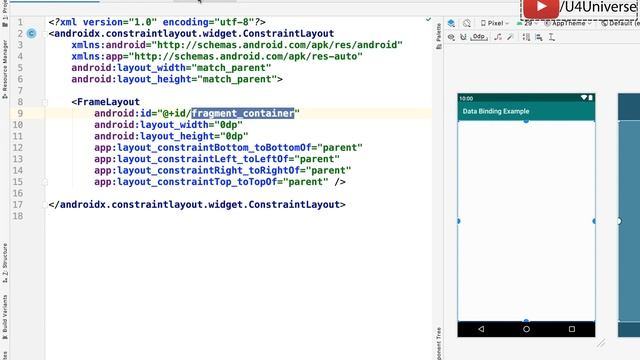Select the Design surface layers icon

[451, 23]
